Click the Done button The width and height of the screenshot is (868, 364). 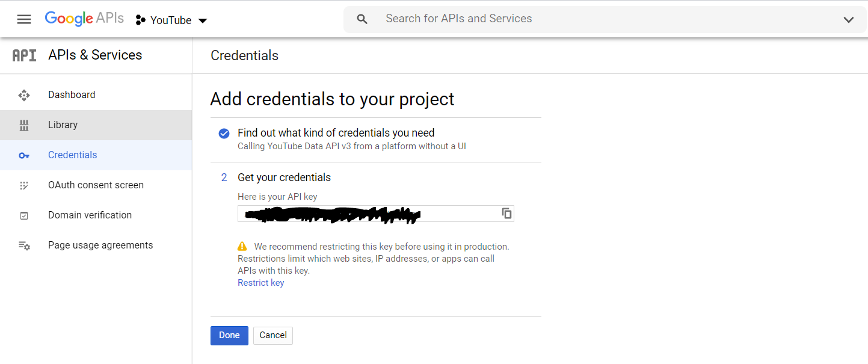tap(229, 335)
